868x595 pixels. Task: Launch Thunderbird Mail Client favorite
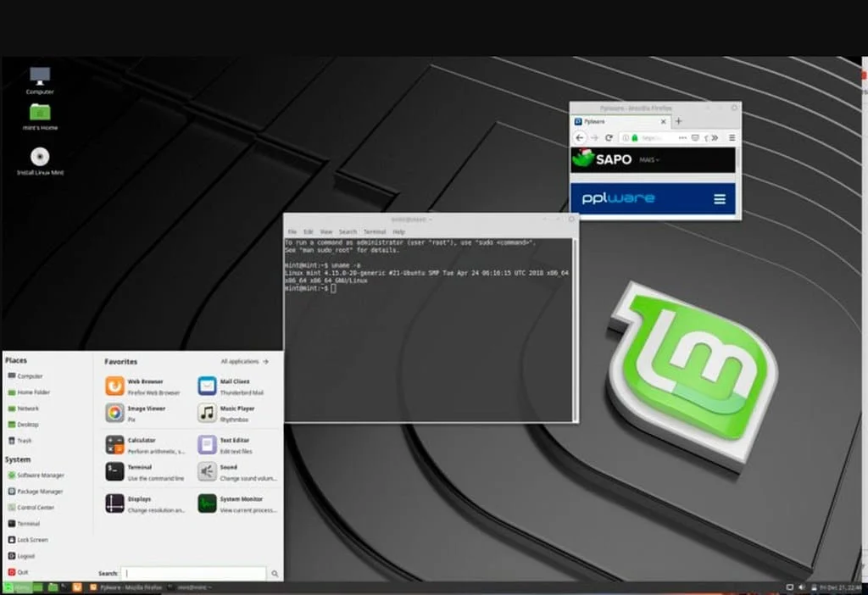click(x=231, y=386)
